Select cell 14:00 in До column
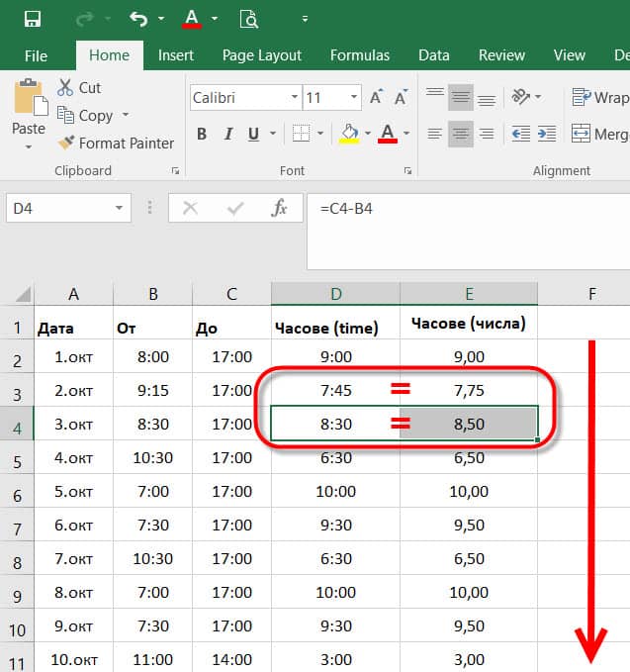The height and width of the screenshot is (672, 630). click(231, 659)
